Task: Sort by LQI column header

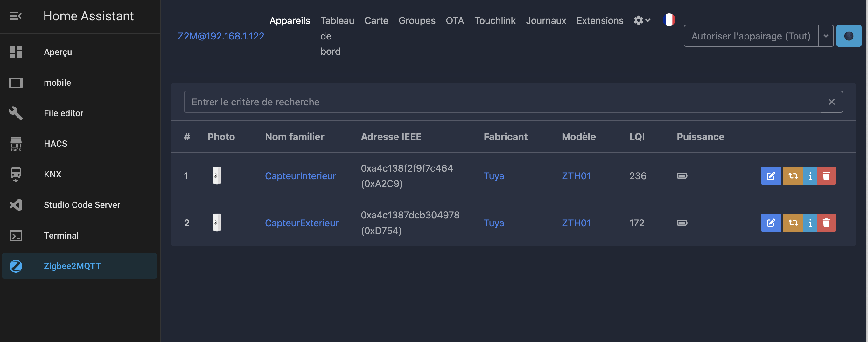Action: pyautogui.click(x=637, y=137)
